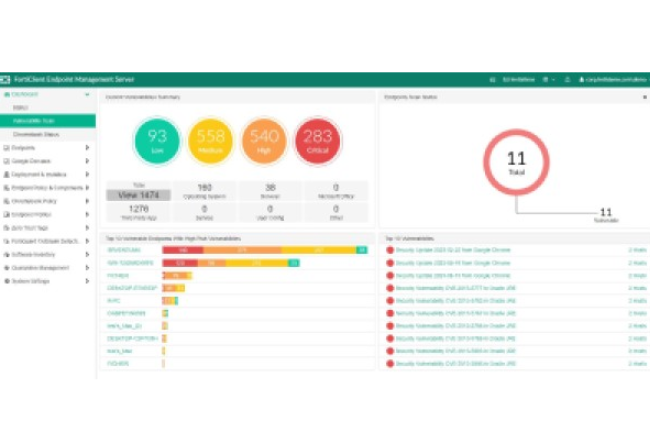Click the green Low 93 circle
The height and width of the screenshot is (433, 650).
coord(157,143)
